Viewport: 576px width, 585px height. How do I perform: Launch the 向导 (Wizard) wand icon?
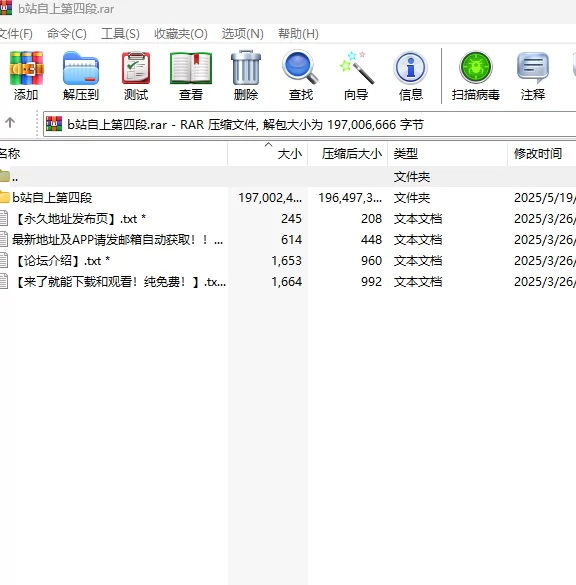(x=356, y=76)
